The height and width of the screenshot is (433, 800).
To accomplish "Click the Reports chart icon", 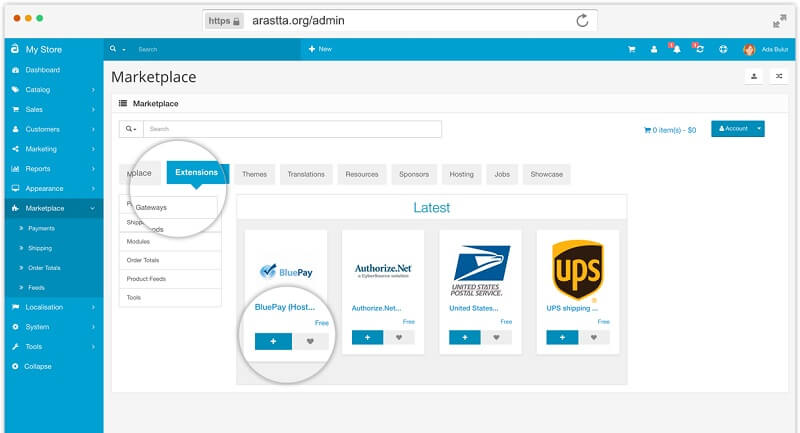I will (x=15, y=169).
